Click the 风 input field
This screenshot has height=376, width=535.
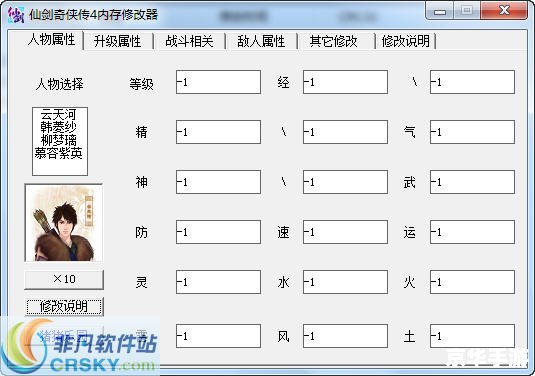345,336
